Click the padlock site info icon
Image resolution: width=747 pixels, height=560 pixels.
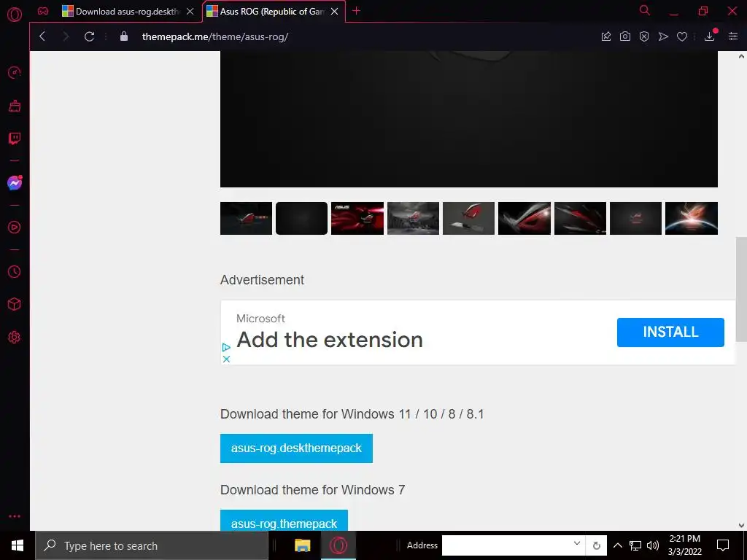(124, 36)
